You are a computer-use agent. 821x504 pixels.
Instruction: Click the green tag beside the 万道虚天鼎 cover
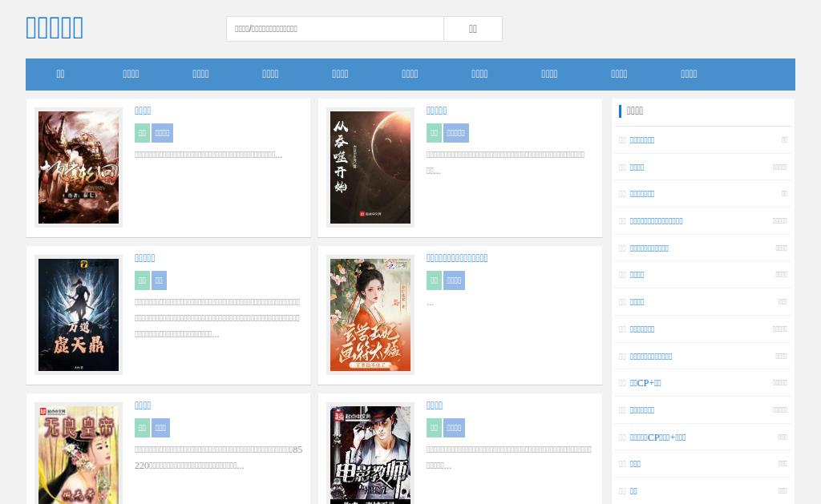[142, 280]
